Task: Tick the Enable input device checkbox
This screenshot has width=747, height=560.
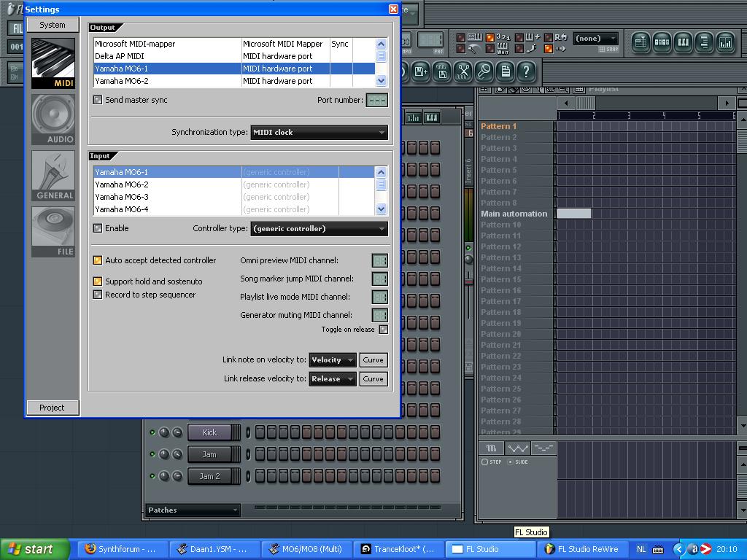Action: (98, 228)
